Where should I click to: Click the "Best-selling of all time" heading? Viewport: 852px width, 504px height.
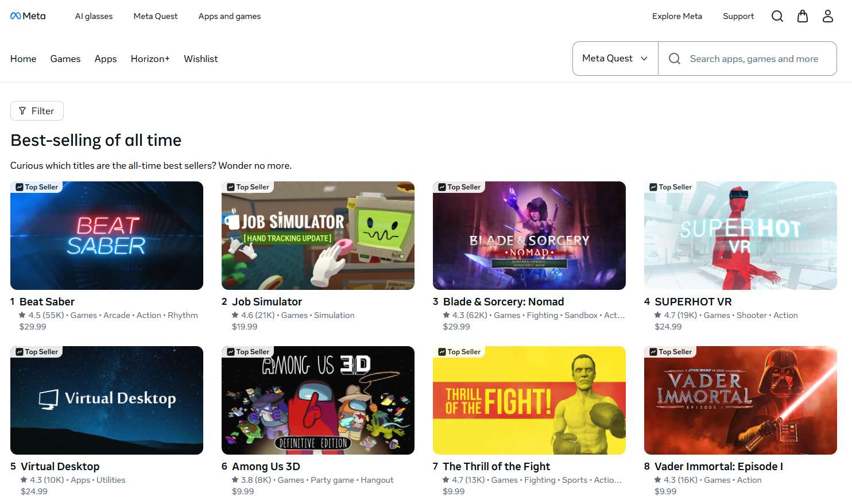(96, 140)
